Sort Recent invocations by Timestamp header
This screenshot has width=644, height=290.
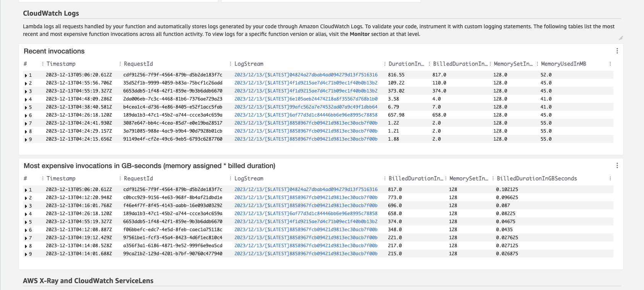(61, 64)
